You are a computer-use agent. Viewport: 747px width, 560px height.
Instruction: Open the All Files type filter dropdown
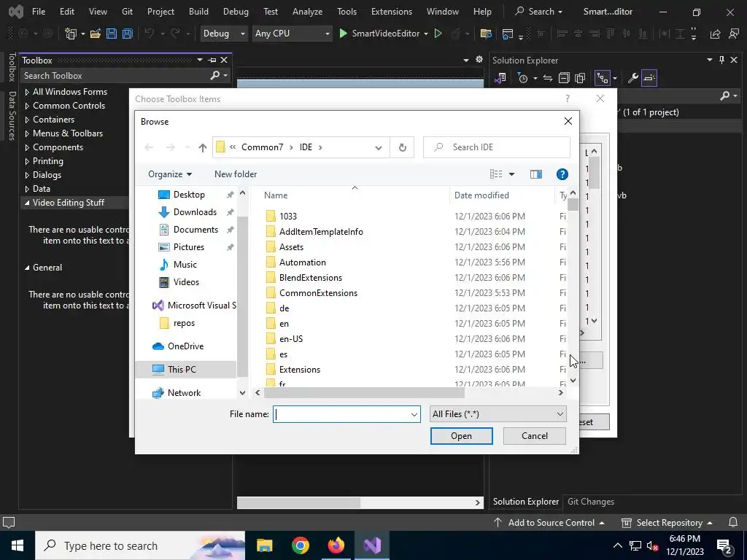click(x=498, y=414)
